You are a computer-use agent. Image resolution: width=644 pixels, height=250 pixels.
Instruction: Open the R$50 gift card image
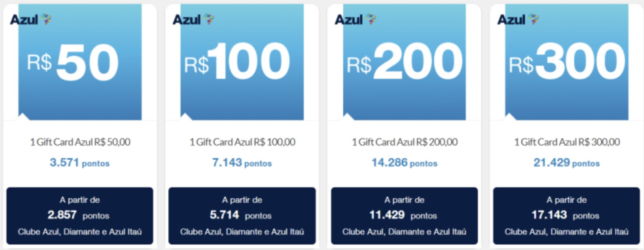coord(80,62)
